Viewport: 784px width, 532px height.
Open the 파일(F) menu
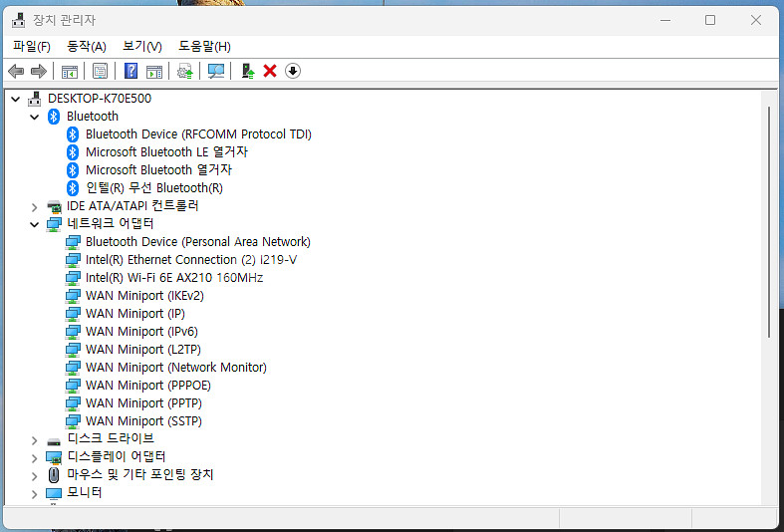coord(32,46)
